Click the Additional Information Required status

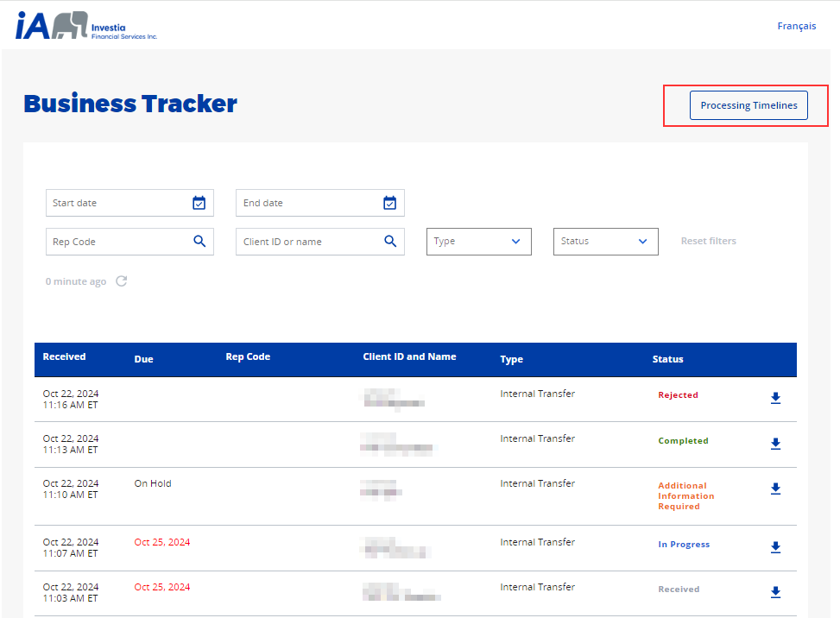click(685, 495)
